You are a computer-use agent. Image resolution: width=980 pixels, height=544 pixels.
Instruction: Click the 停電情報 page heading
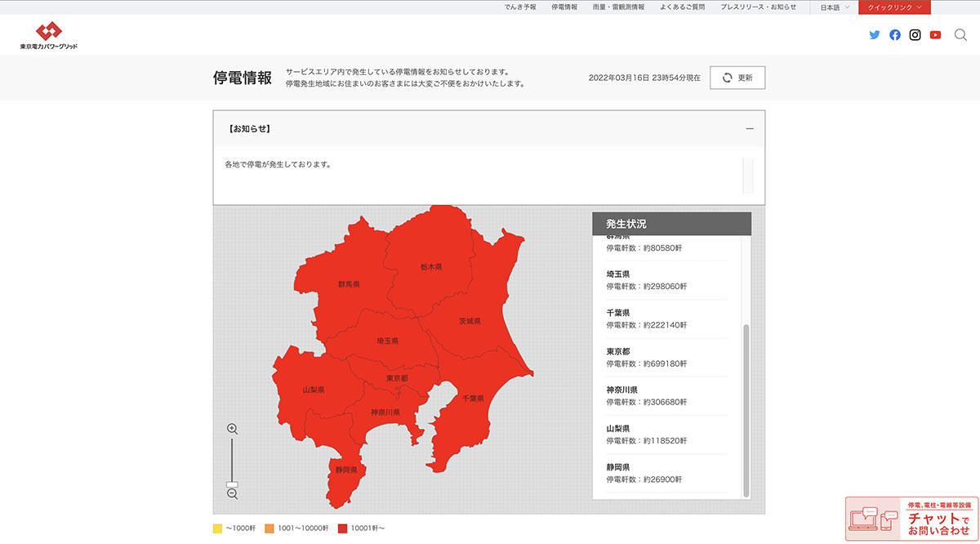click(x=243, y=78)
